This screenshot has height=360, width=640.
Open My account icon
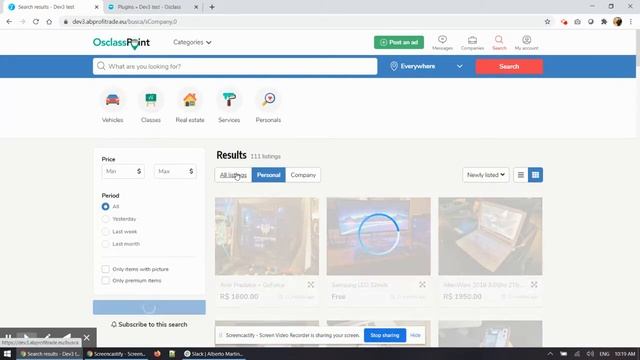[x=527, y=42]
